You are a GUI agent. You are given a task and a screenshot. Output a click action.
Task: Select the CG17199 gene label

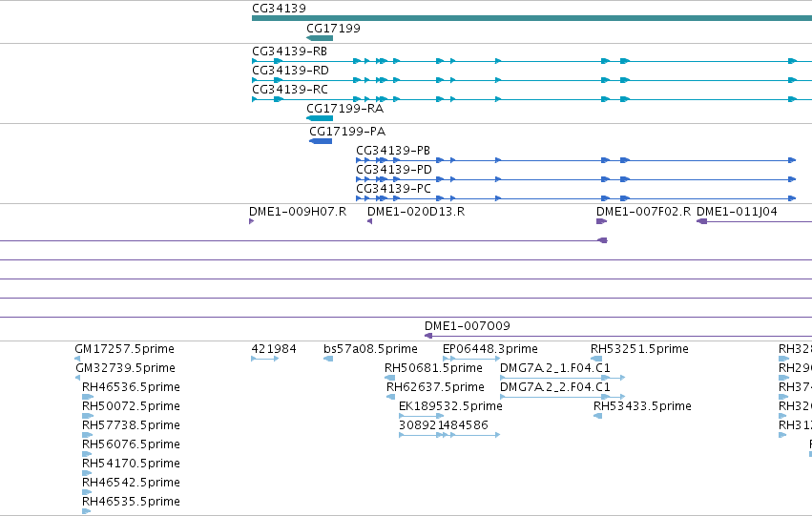pyautogui.click(x=333, y=29)
